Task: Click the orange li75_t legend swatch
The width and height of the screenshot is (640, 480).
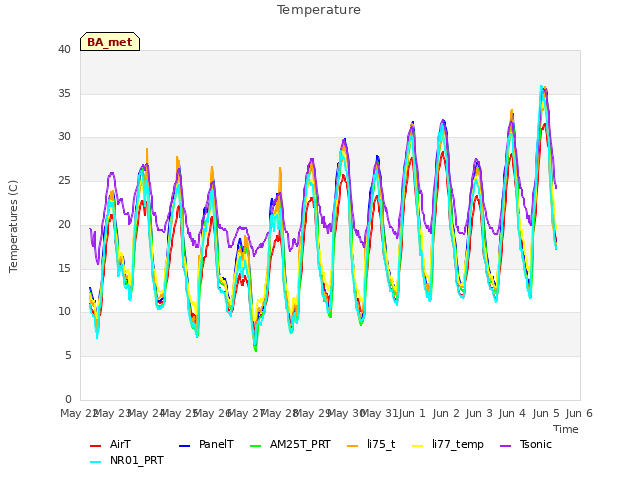Action: tap(352, 446)
